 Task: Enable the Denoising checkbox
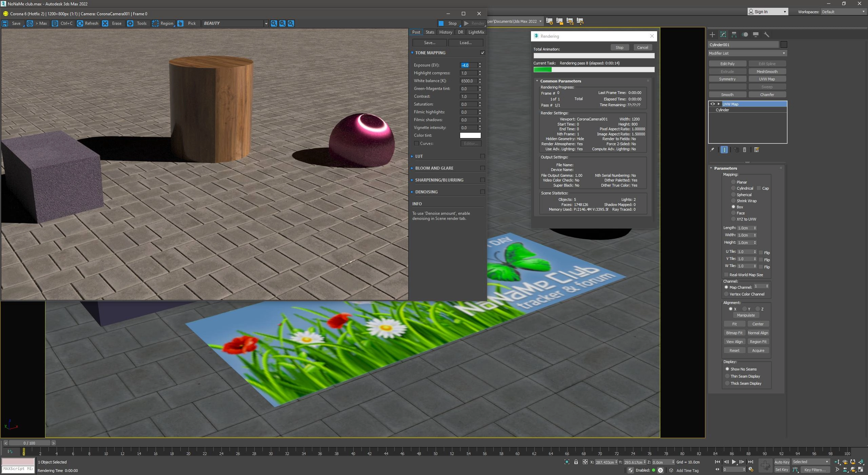point(482,192)
